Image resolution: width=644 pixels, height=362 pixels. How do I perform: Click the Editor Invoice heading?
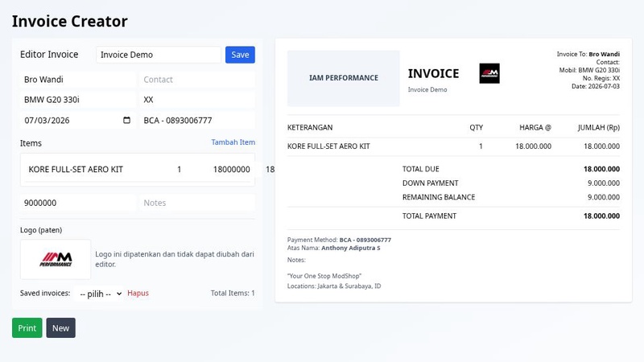coord(49,55)
